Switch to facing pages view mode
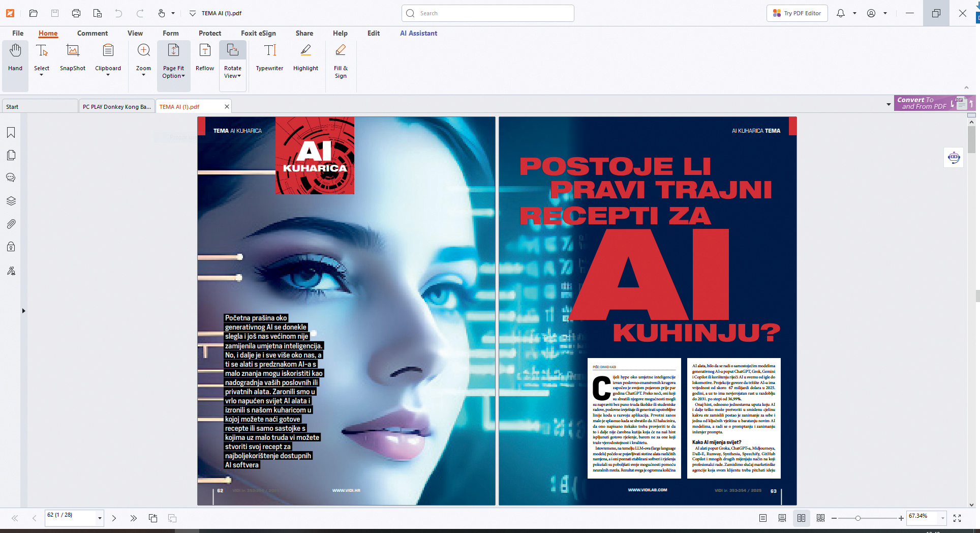980x533 pixels. click(x=801, y=518)
